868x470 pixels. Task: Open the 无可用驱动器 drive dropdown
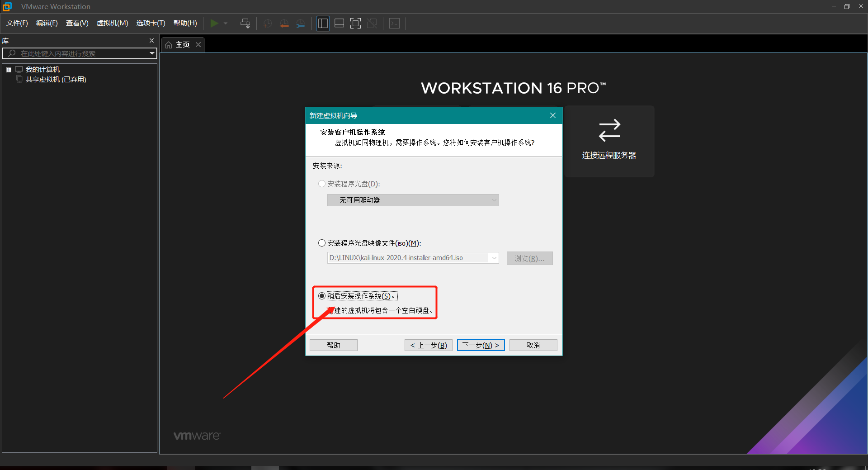tap(494, 200)
